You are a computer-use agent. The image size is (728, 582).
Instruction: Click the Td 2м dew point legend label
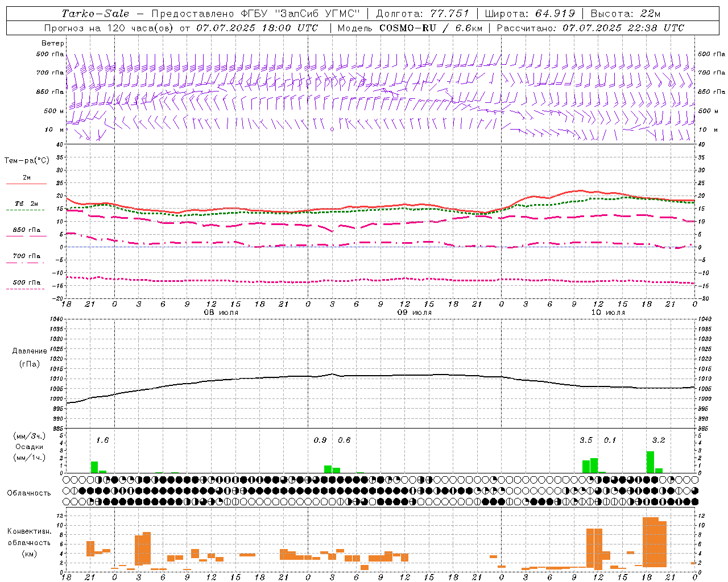tap(26, 203)
